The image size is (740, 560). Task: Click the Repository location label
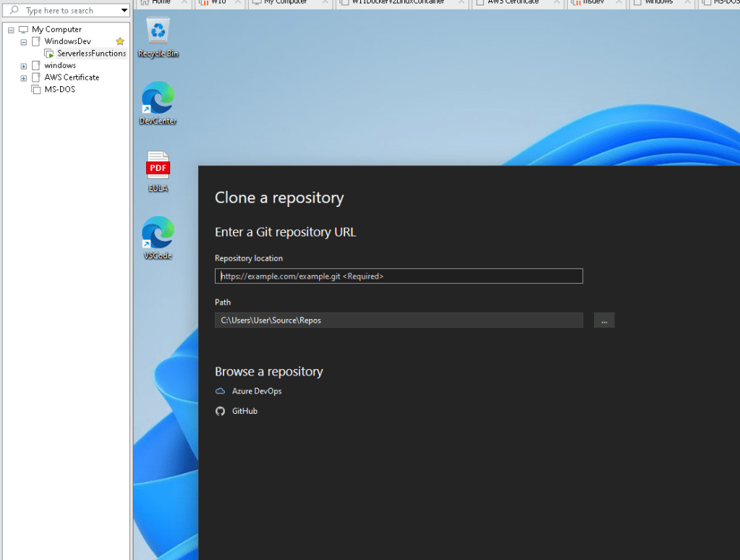click(x=249, y=258)
